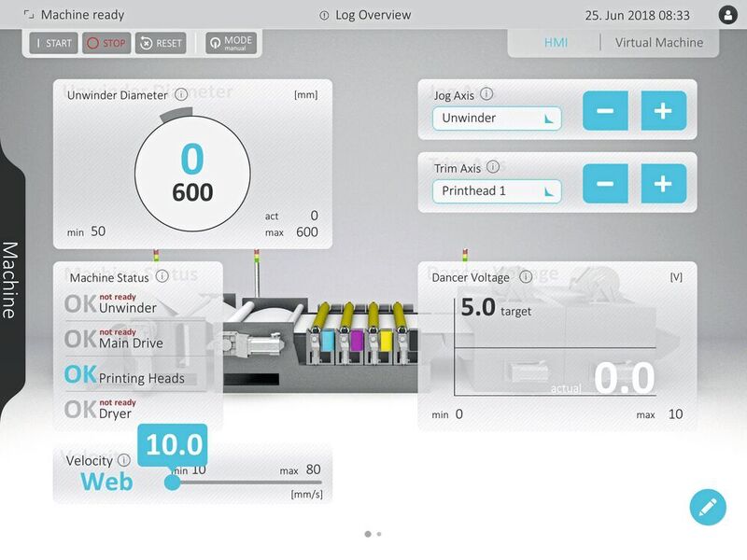The width and height of the screenshot is (747, 560).
Task: Click the blue pencil edit button
Action: tap(708, 507)
